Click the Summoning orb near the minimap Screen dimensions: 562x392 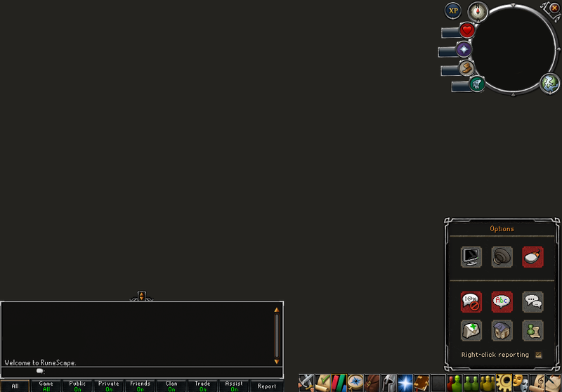pyautogui.click(x=477, y=84)
